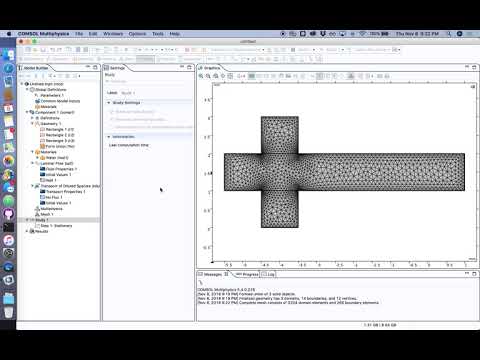Viewport: 480px width, 360px height.
Task: Minimize the Model Builder panel
Action: pyautogui.click(x=88, y=67)
